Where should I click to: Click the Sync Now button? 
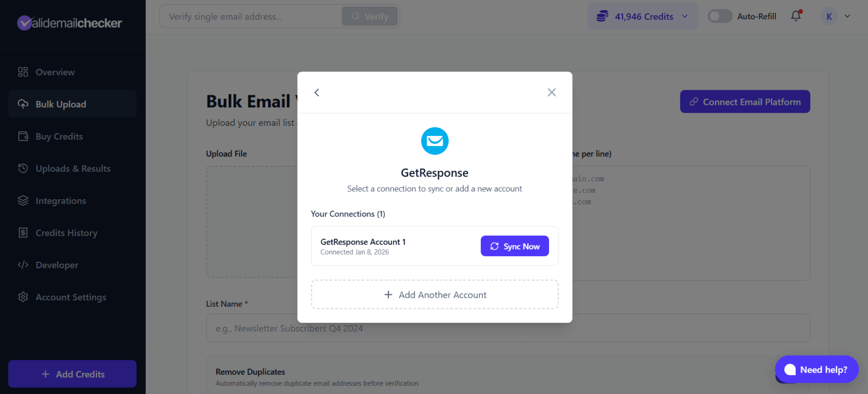[x=514, y=246]
